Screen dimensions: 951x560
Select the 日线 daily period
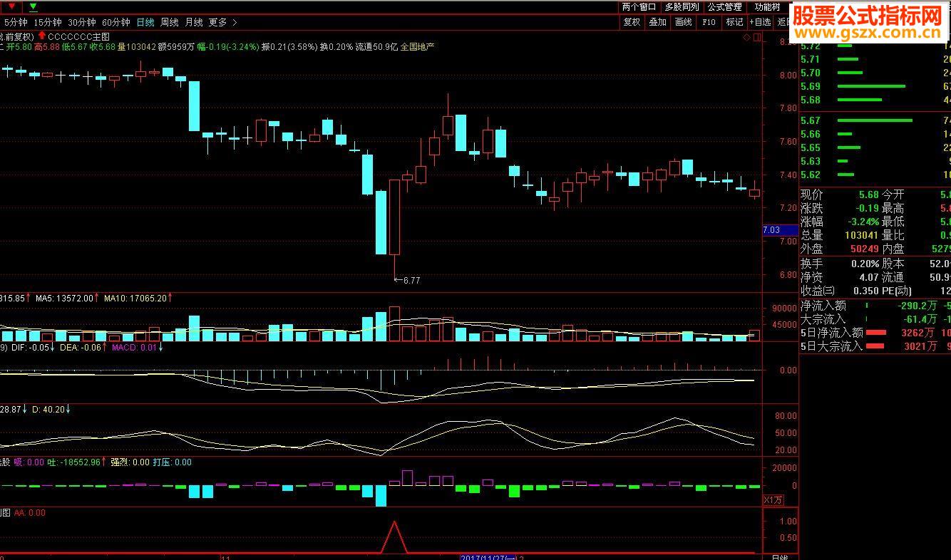coord(145,22)
